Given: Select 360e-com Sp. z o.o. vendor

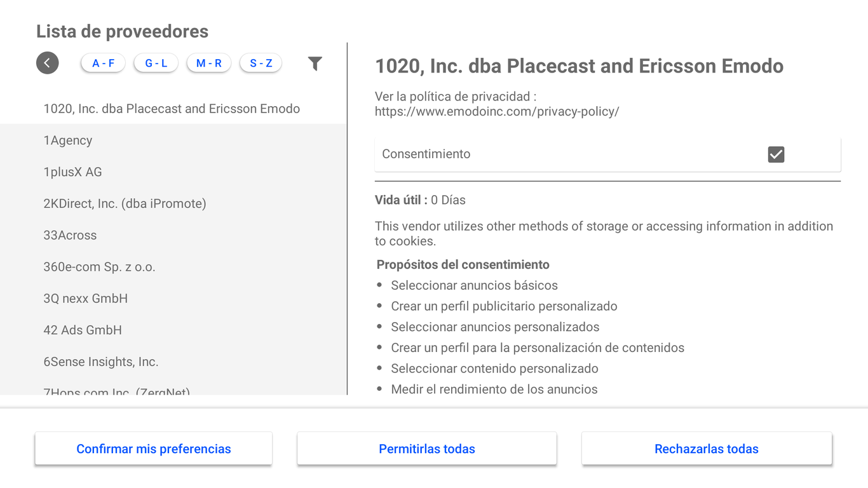Looking at the screenshot, I should (99, 267).
